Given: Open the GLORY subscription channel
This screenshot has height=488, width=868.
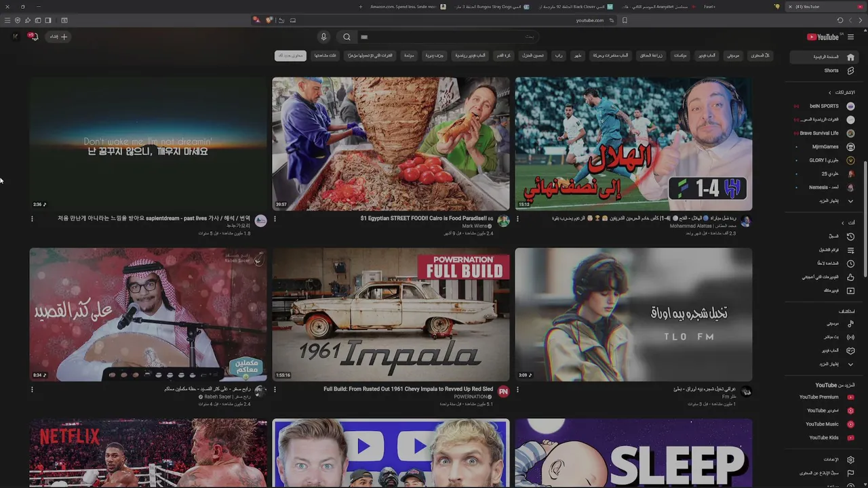Looking at the screenshot, I should (x=825, y=161).
